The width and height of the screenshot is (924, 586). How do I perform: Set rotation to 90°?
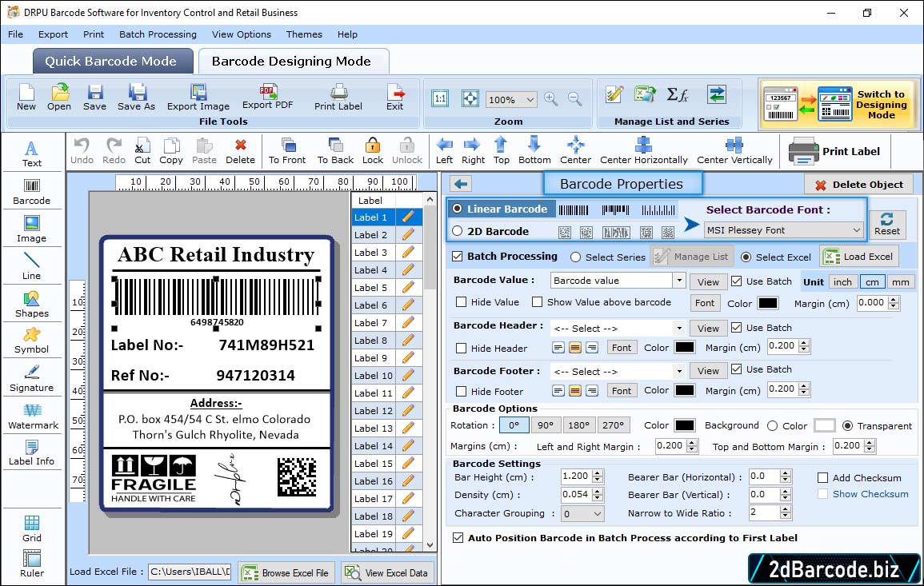pyautogui.click(x=546, y=425)
